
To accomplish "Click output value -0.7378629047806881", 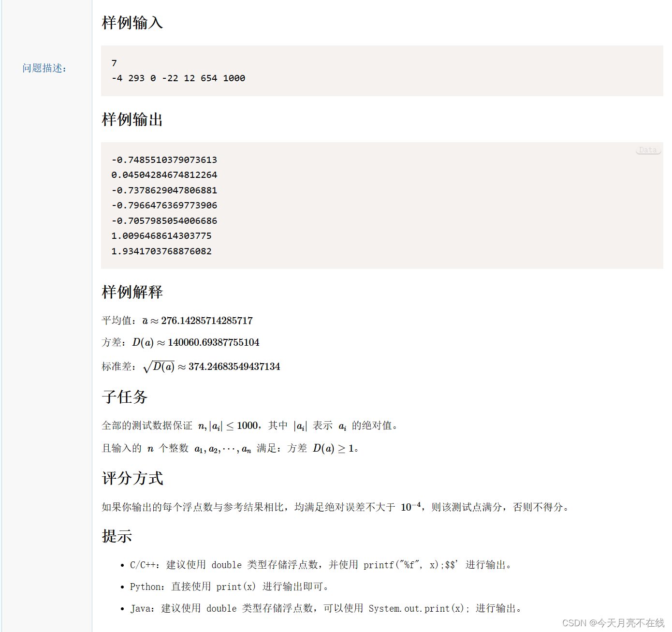I will point(164,191).
